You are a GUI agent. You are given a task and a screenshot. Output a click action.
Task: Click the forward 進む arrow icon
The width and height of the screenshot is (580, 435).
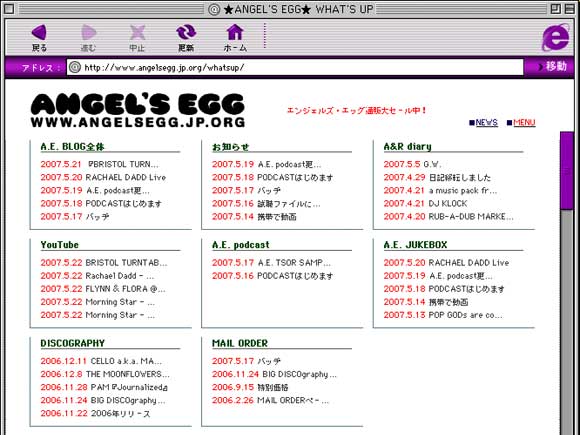tap(88, 33)
